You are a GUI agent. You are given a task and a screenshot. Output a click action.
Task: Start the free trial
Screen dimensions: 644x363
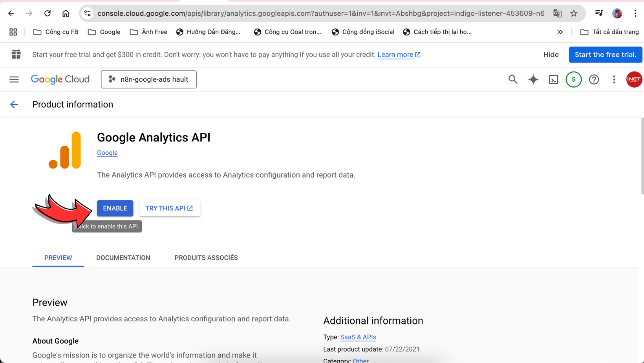pyautogui.click(x=606, y=55)
